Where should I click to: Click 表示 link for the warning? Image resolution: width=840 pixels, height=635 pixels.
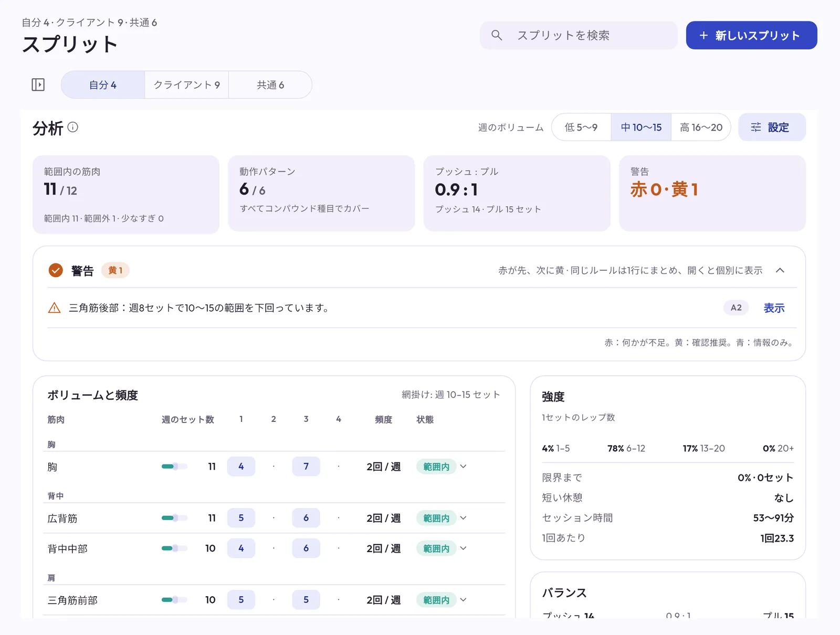tap(774, 308)
